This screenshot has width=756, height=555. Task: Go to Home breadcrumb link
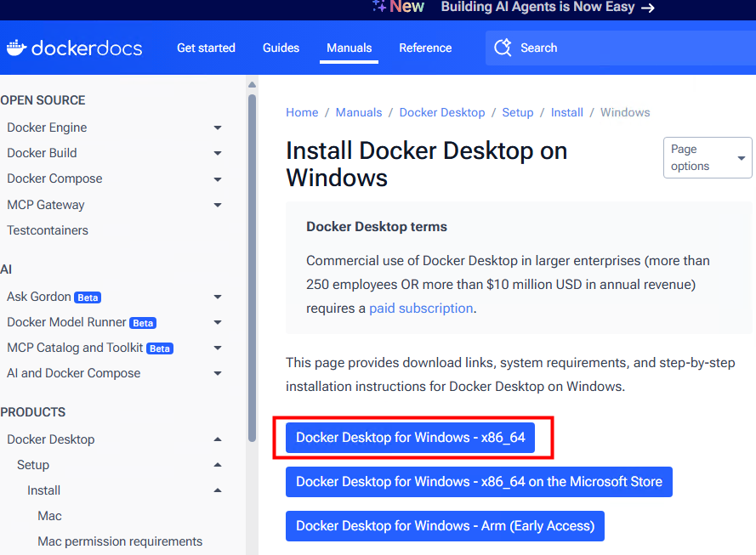pyautogui.click(x=302, y=112)
